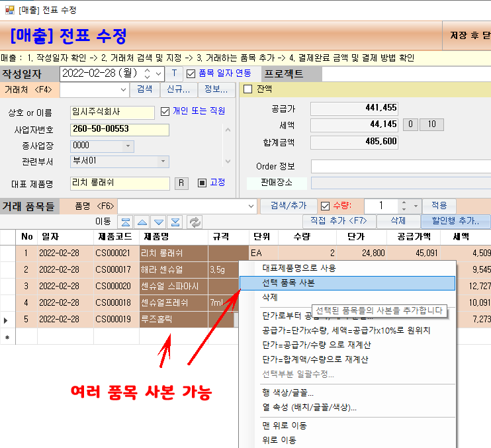Increase the quantity with the up spinner

404,203
